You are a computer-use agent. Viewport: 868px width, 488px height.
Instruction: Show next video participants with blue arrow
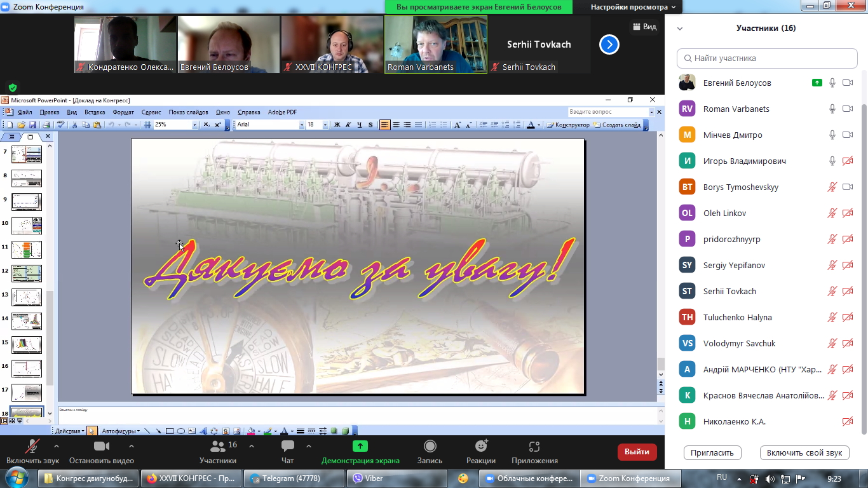(609, 44)
